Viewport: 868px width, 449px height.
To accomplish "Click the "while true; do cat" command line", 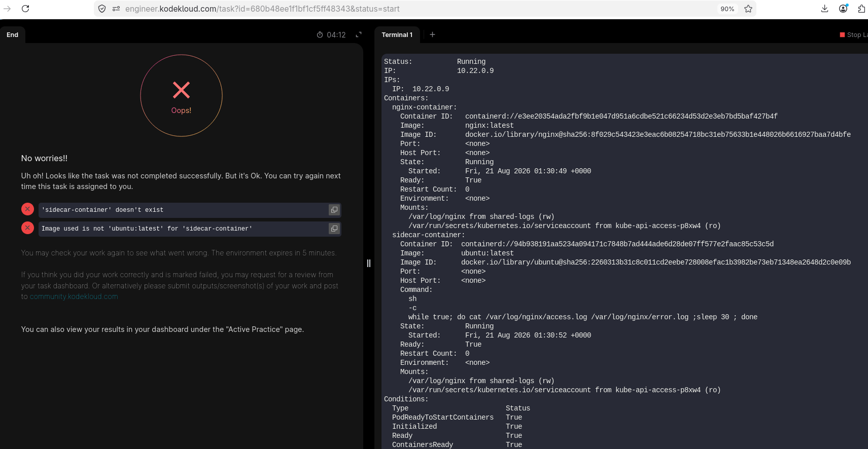I will point(583,317).
